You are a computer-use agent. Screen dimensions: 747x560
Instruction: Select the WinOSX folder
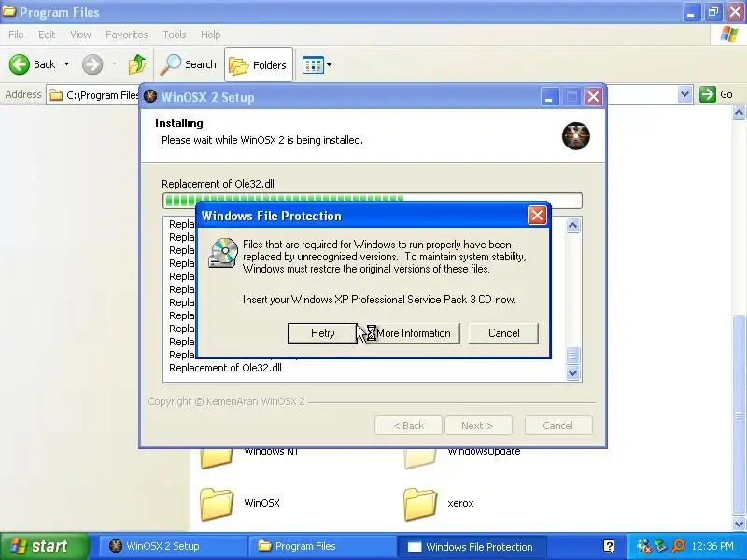240,504
